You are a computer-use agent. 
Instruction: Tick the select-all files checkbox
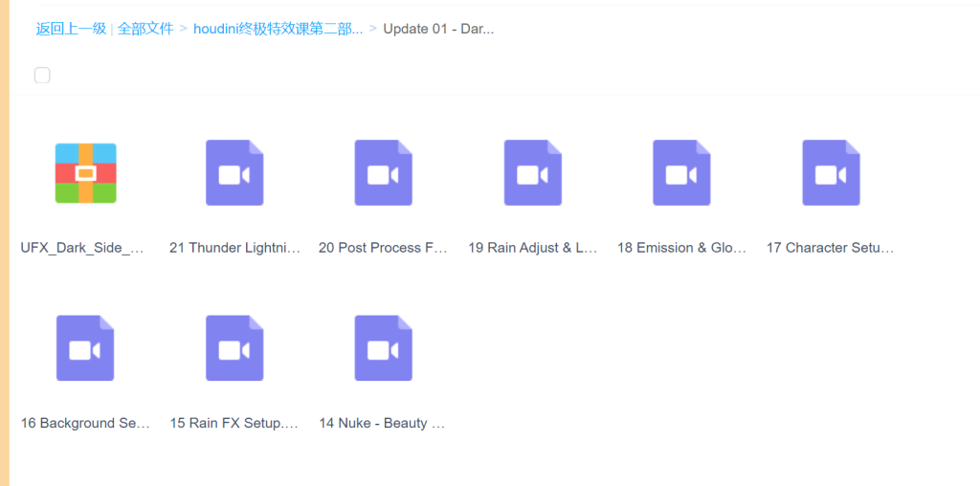tap(42, 76)
